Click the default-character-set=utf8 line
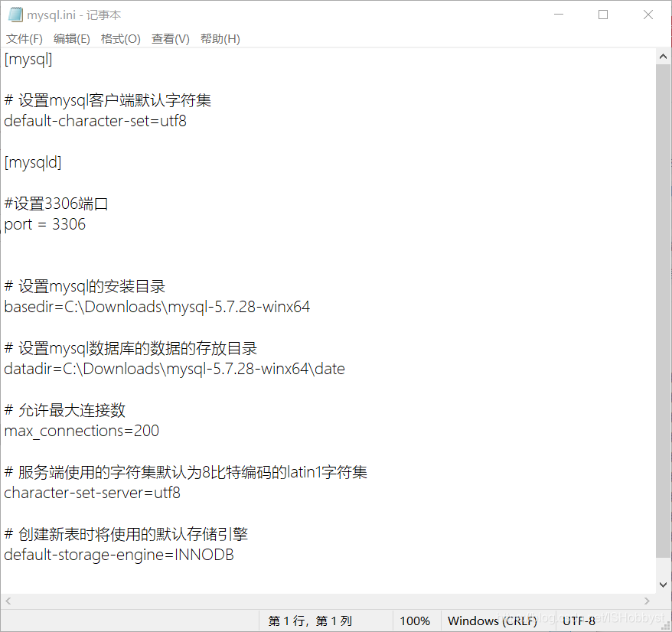This screenshot has height=632, width=672. pos(95,121)
